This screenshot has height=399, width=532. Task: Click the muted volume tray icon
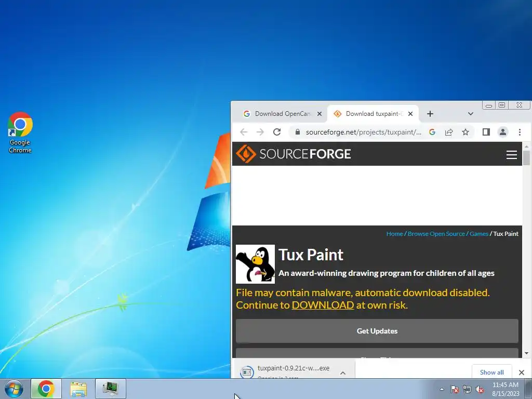[x=480, y=389]
